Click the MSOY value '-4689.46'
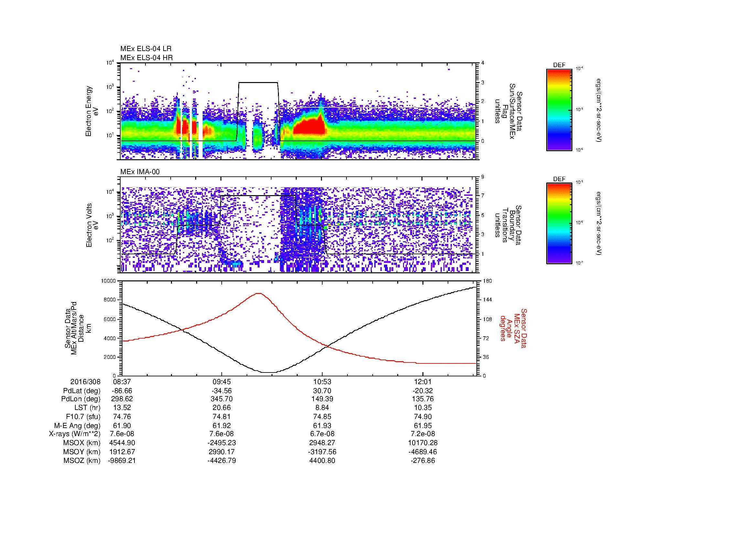 [423, 452]
